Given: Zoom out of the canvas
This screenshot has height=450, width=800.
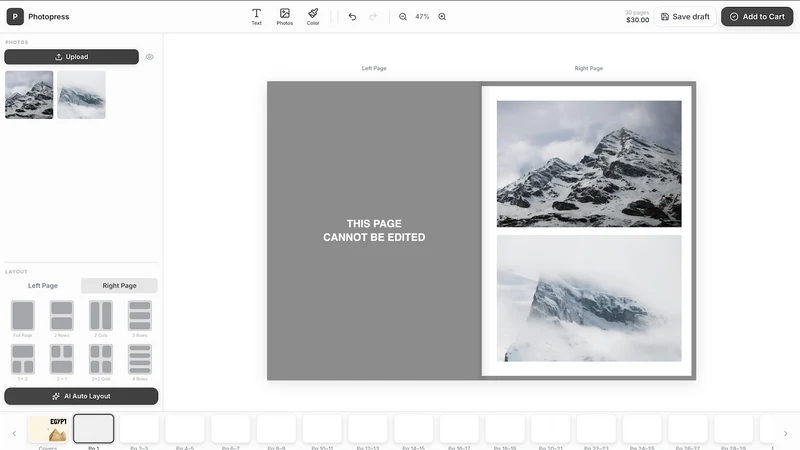Looking at the screenshot, I should [x=403, y=16].
